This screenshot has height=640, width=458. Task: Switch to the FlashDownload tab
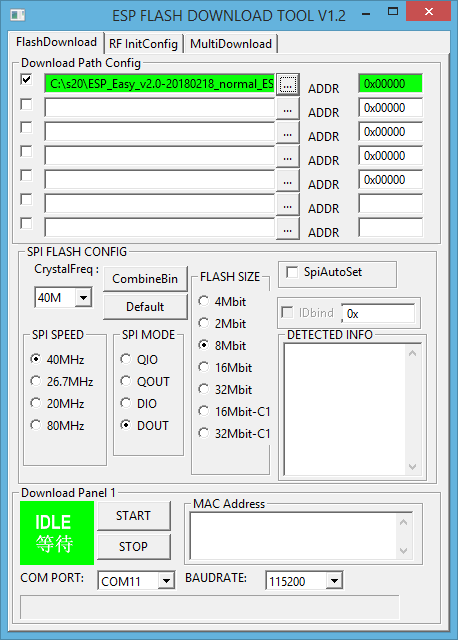[x=56, y=42]
